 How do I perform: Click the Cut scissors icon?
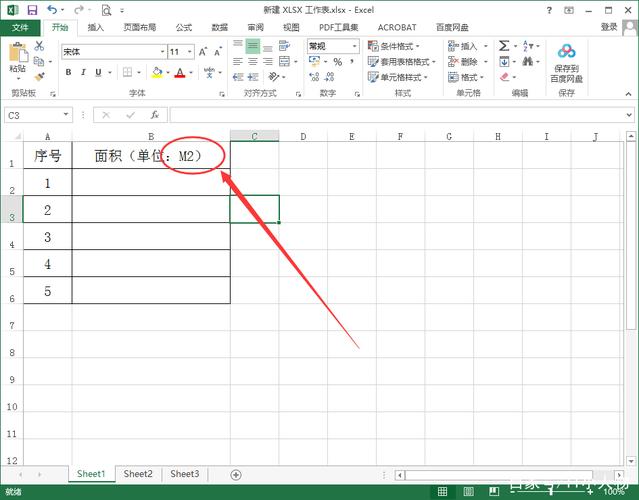[39, 46]
